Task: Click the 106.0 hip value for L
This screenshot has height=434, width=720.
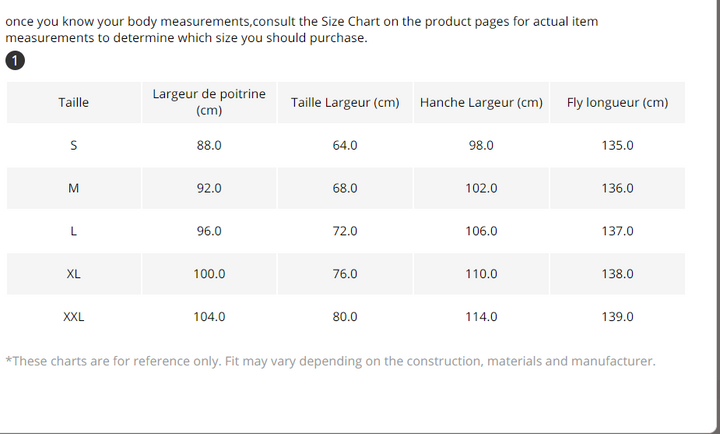Action: tap(481, 231)
